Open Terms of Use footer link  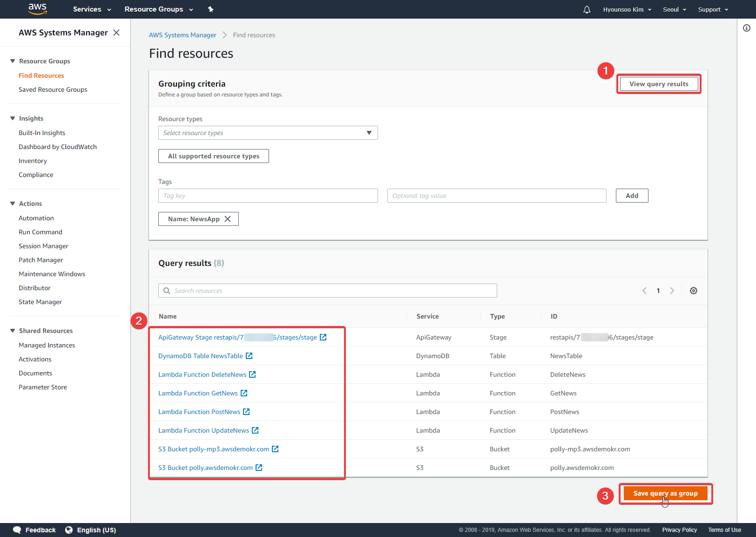[x=724, y=530]
